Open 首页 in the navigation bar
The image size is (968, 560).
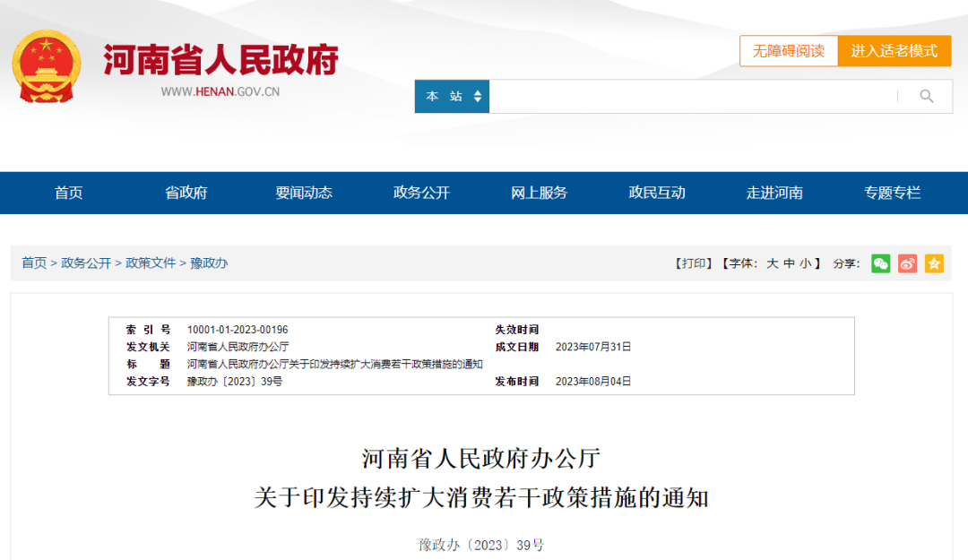[68, 193]
